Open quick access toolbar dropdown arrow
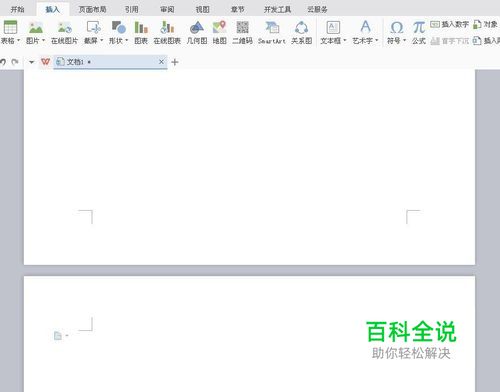 [31, 62]
